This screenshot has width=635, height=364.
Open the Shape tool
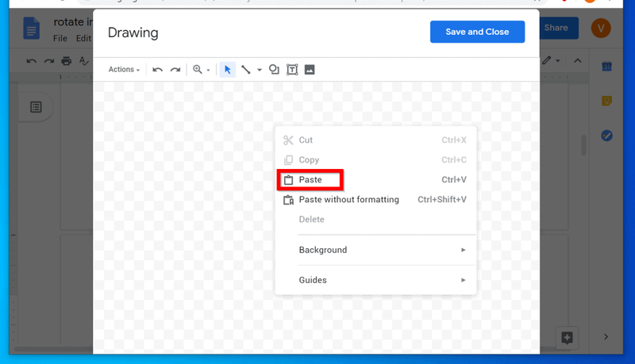(x=274, y=70)
